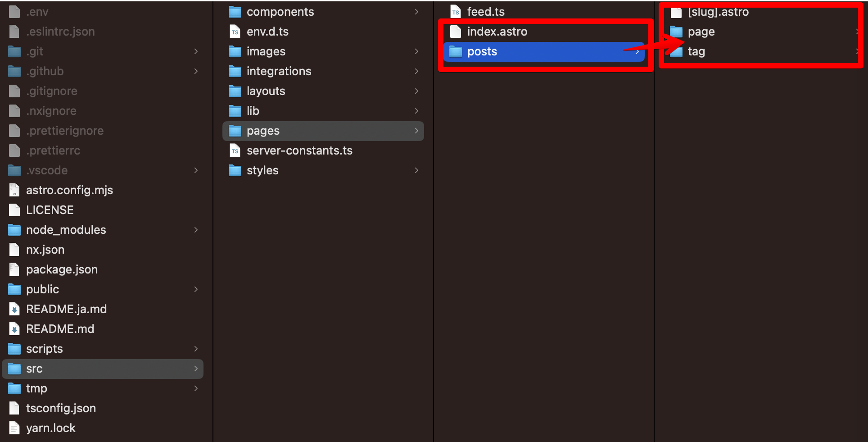Click the server-constants.ts file icon

click(235, 150)
